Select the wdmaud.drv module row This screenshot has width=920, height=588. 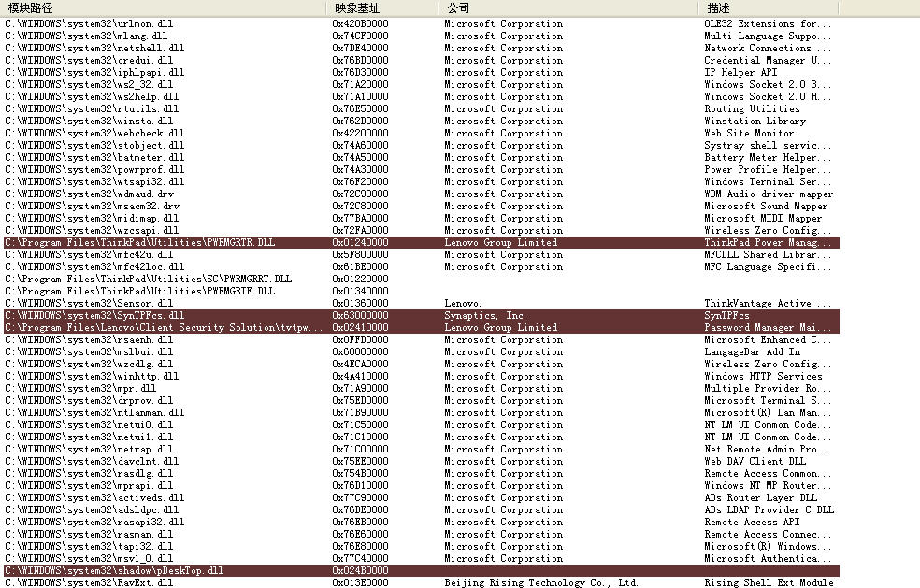tap(422, 194)
